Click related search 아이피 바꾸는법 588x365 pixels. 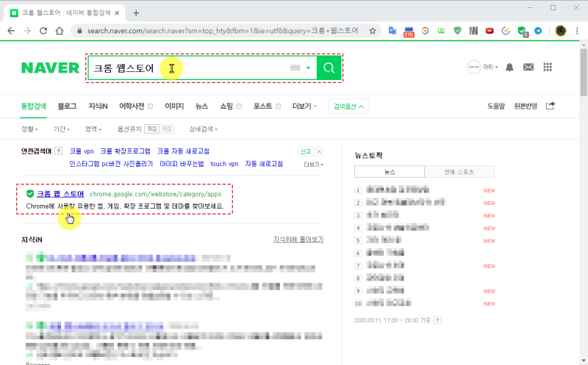point(182,164)
